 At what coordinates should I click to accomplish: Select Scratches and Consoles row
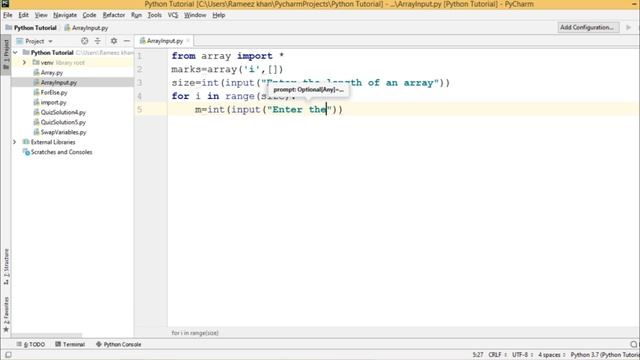coord(61,152)
